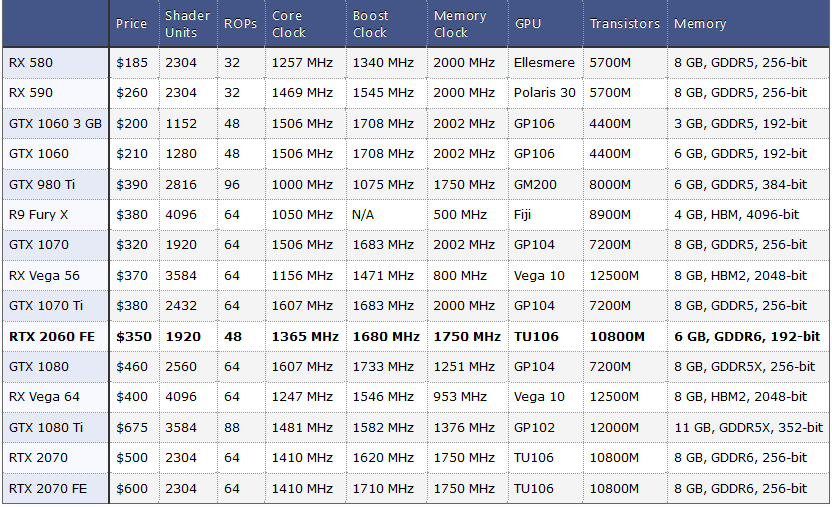The width and height of the screenshot is (832, 507).
Task: Click the 1469 MHz core clock value
Action: [302, 93]
